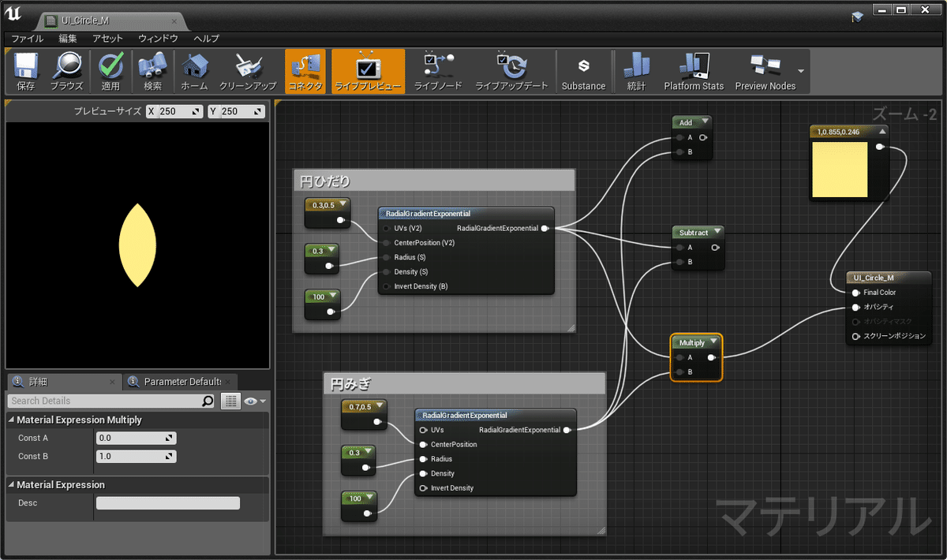Click the Search Details input field
This screenshot has height=560, width=947.
point(104,401)
